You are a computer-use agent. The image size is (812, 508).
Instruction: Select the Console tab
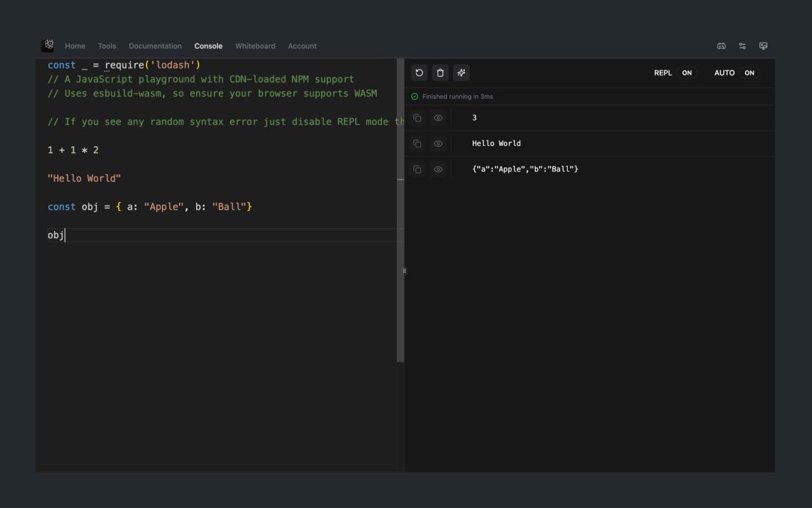209,46
